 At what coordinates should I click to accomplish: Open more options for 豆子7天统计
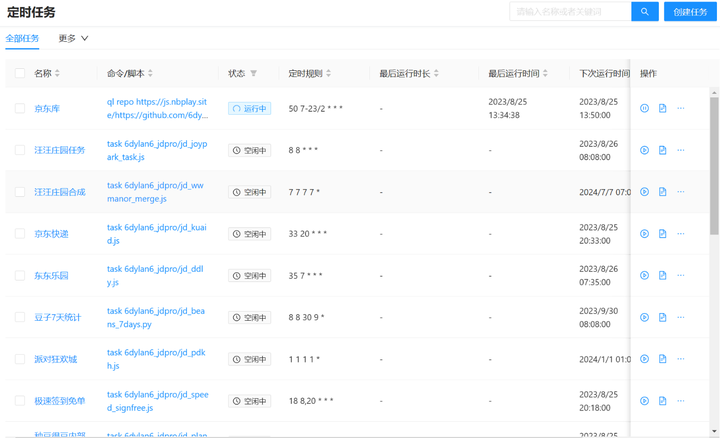tap(681, 317)
